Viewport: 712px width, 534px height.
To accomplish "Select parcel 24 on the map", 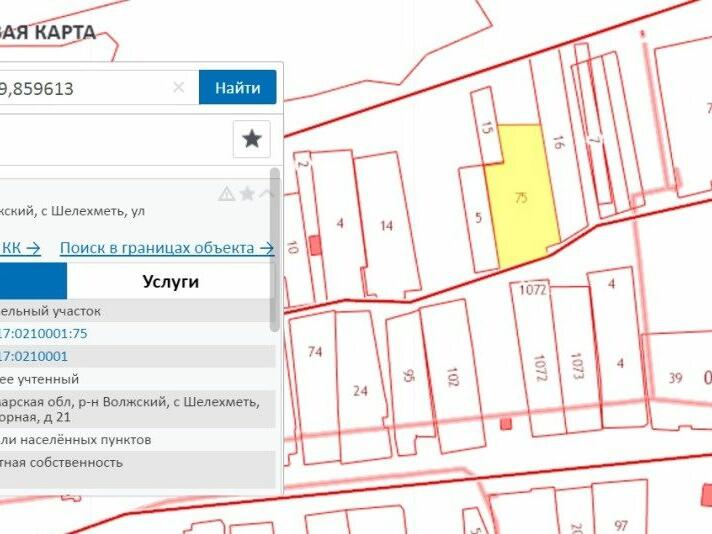I will pyautogui.click(x=361, y=391).
